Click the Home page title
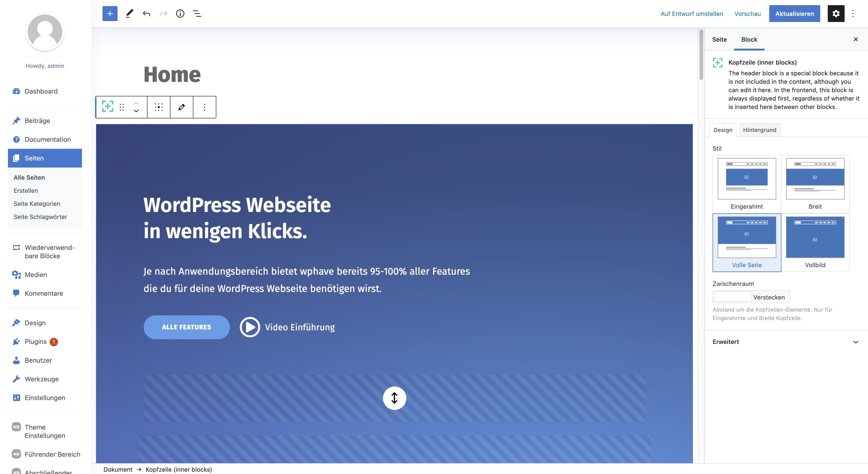 point(172,74)
